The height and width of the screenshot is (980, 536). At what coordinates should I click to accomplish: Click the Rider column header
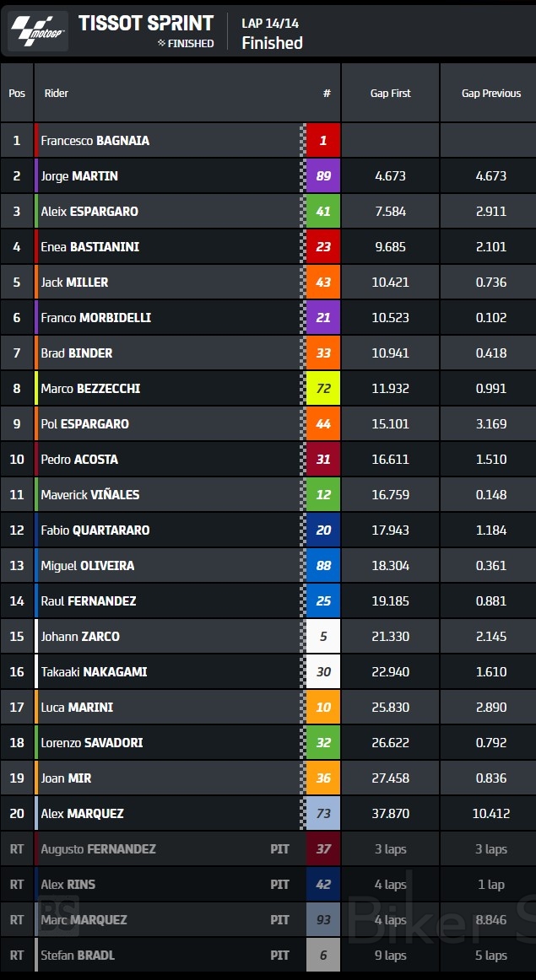[57, 94]
